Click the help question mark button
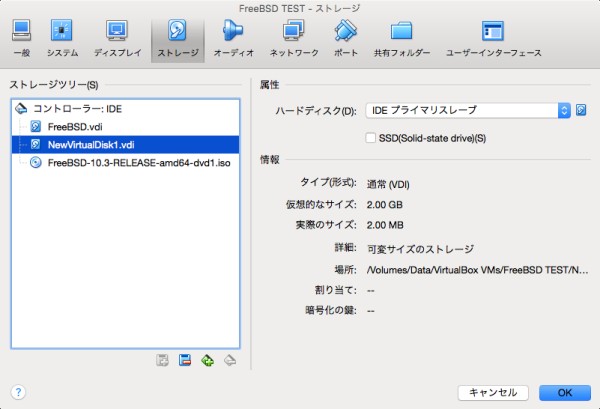Screen dimensions: 600x409 [x=18, y=392]
